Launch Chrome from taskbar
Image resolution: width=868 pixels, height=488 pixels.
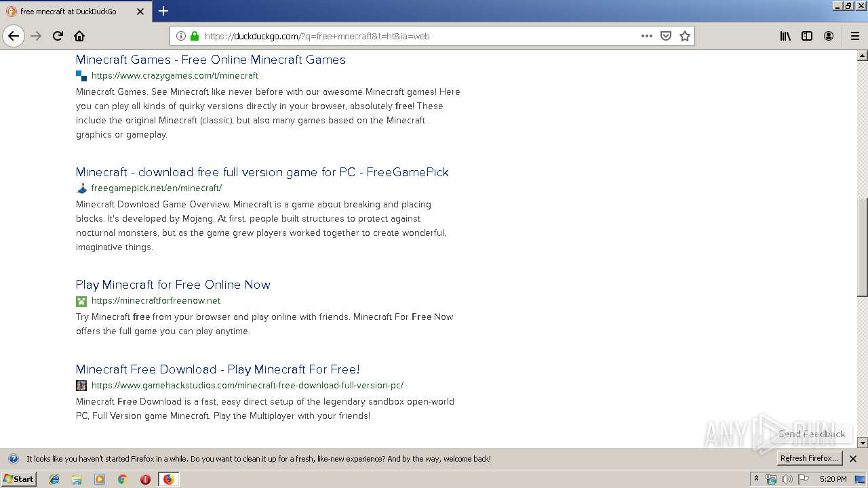click(x=122, y=479)
